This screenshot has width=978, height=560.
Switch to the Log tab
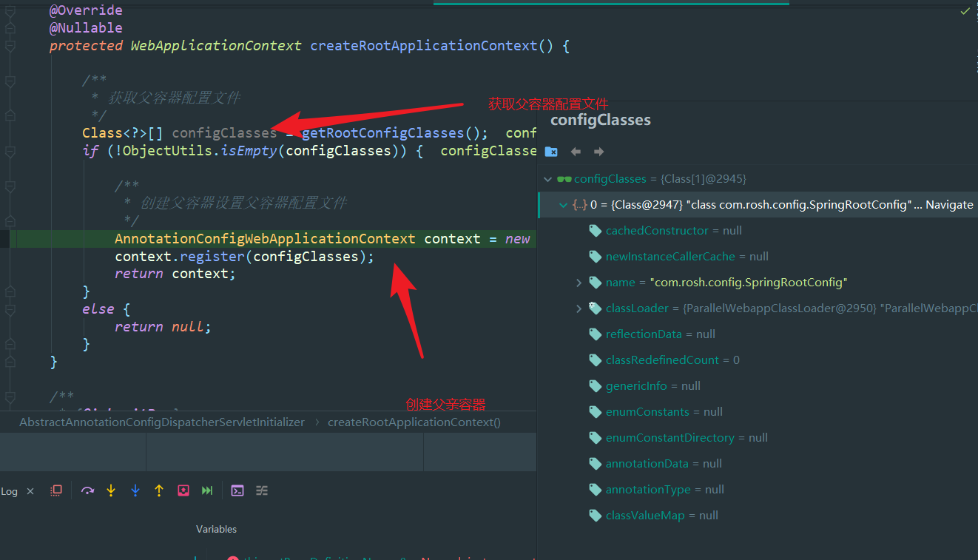tap(9, 491)
